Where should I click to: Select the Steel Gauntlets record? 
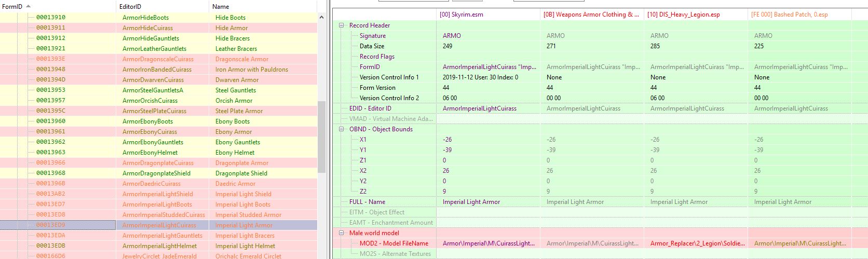click(158, 90)
